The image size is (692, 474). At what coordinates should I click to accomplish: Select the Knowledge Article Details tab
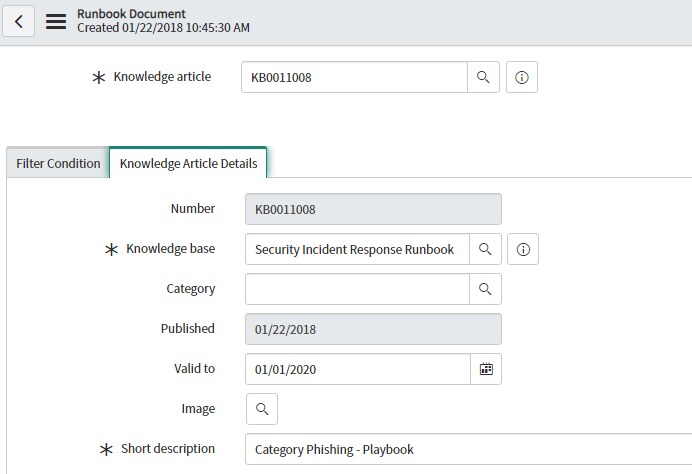(188, 163)
